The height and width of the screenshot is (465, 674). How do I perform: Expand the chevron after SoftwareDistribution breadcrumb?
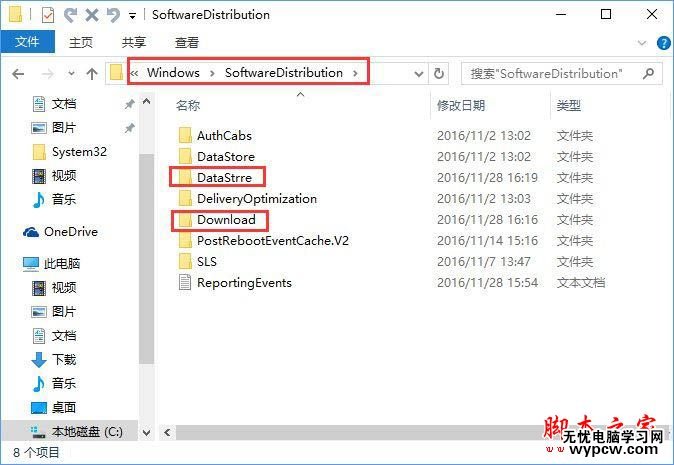355,73
